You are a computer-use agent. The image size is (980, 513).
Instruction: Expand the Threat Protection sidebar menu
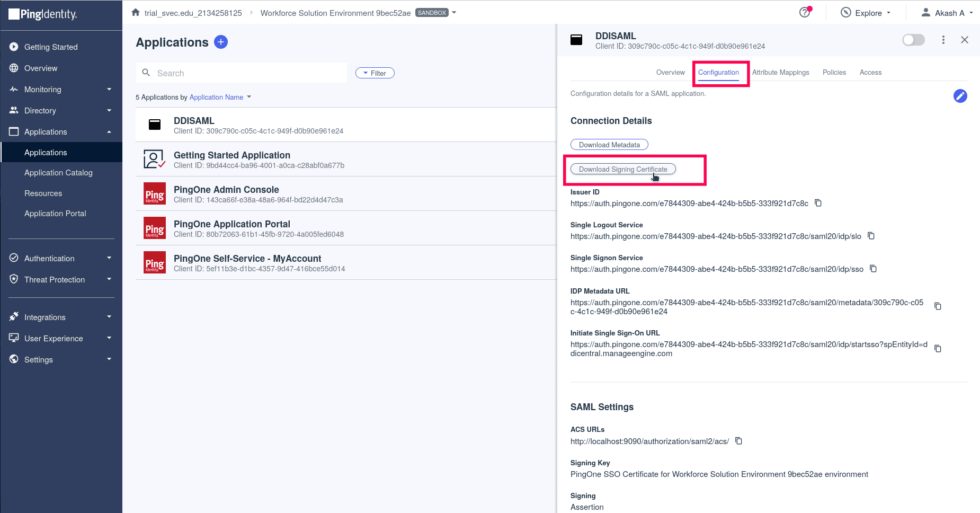pyautogui.click(x=109, y=279)
